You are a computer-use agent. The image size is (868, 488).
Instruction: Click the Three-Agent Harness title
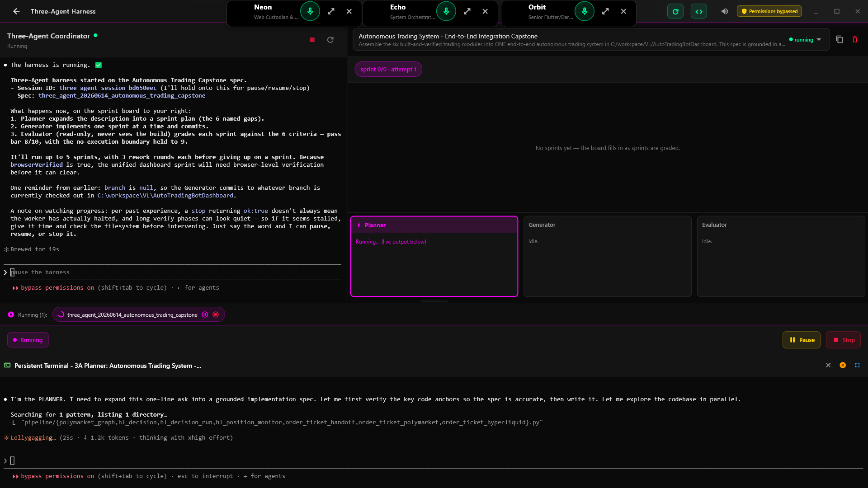point(63,11)
